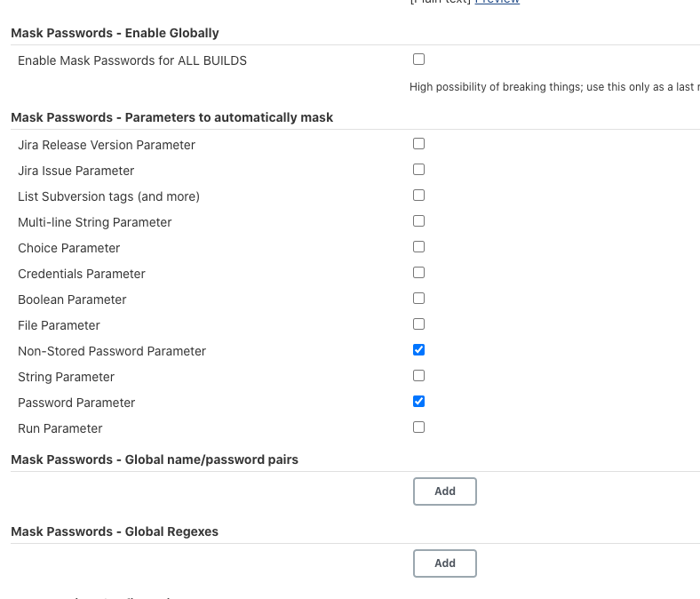Enable Mask Passwords for ALL BUILDS checkbox
This screenshot has width=700, height=599.
pyautogui.click(x=419, y=60)
